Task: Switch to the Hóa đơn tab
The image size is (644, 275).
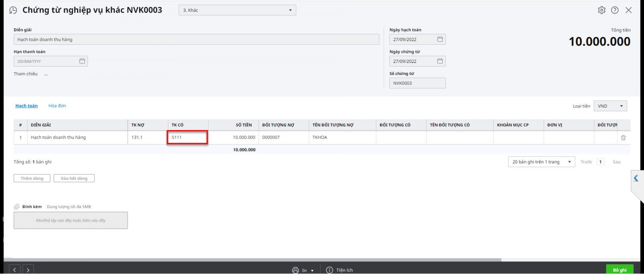Action: [57, 106]
